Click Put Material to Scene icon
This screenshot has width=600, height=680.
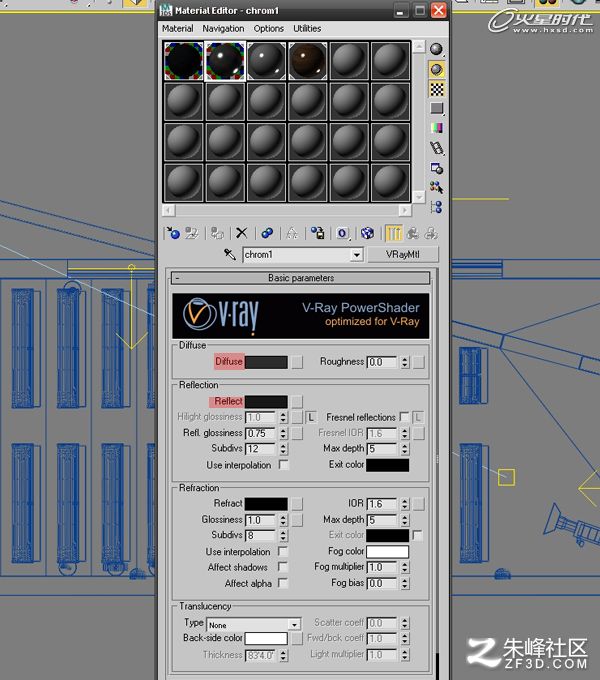point(192,233)
